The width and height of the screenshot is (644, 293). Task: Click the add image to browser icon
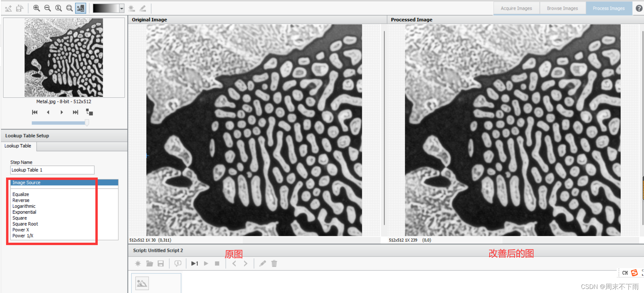8,8
